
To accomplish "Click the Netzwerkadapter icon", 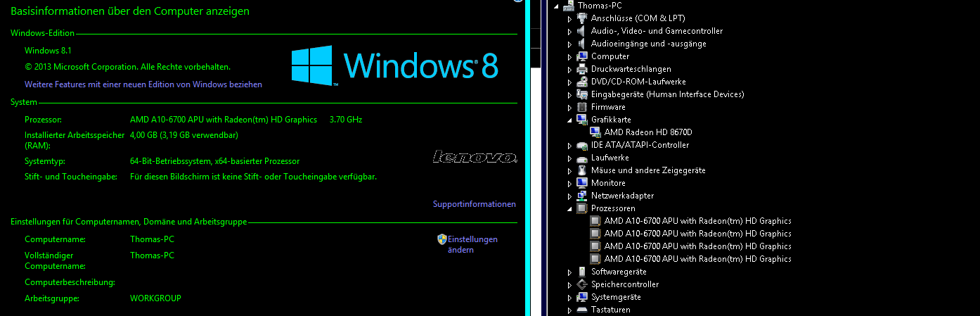I will (581, 196).
